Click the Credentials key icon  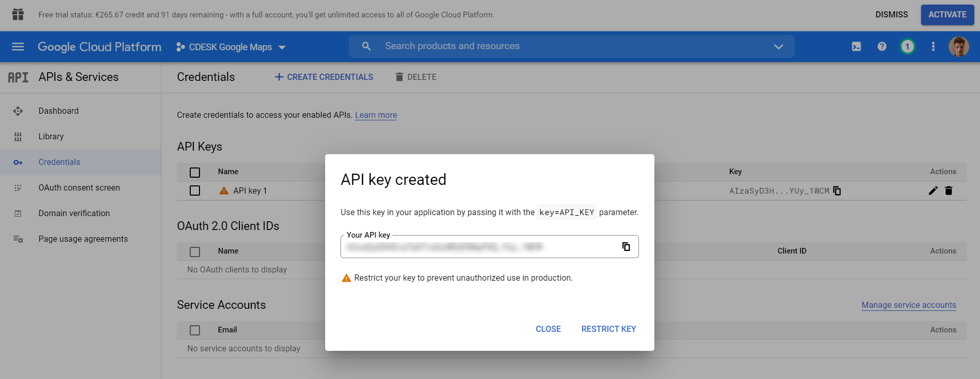coord(18,162)
